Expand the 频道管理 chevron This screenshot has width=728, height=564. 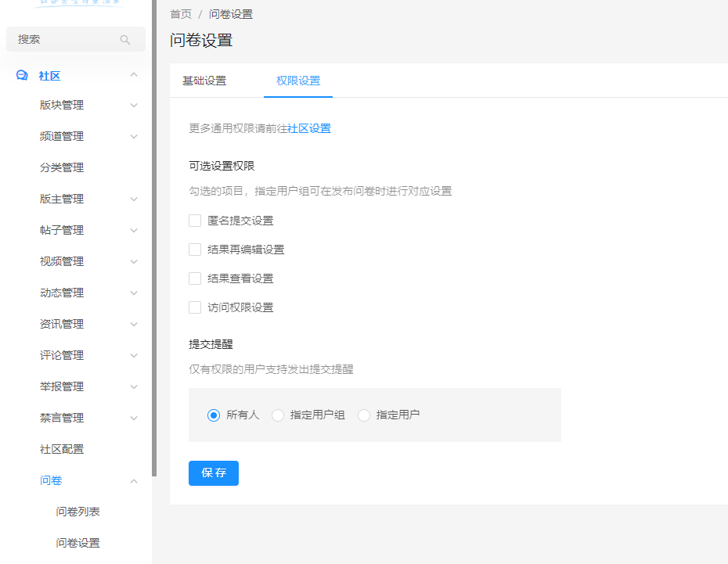coord(134,136)
